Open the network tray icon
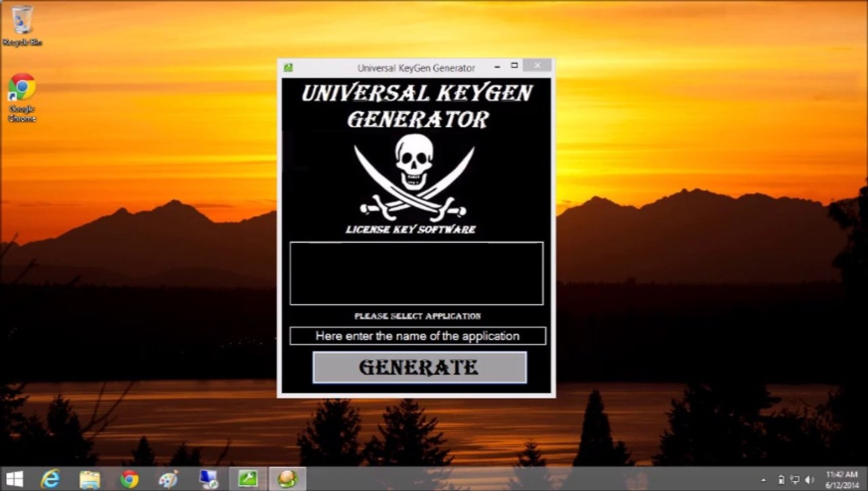This screenshot has width=868, height=491. click(795, 480)
